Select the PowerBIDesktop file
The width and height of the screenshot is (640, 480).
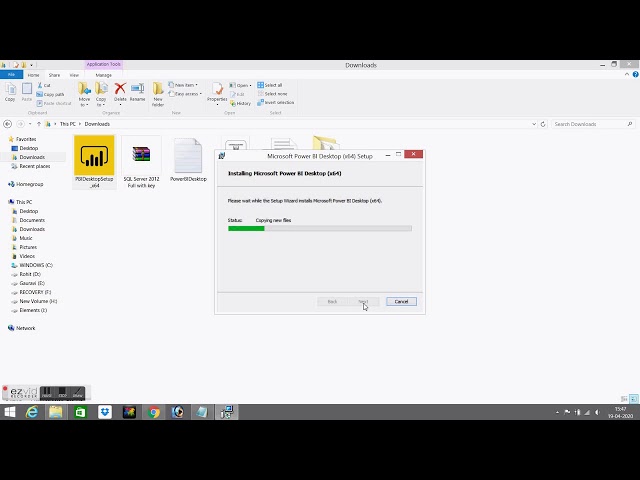click(188, 160)
